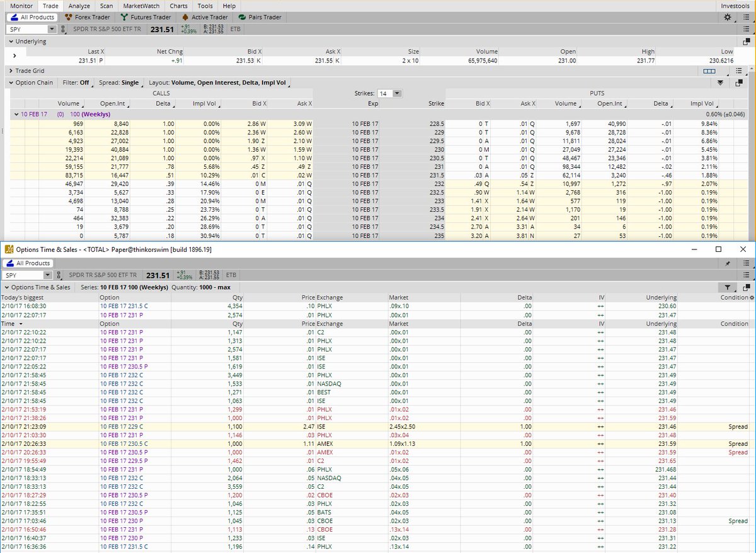Open column settings gear beside Condition header
Viewport: 756px width, 553px height.
752,297
